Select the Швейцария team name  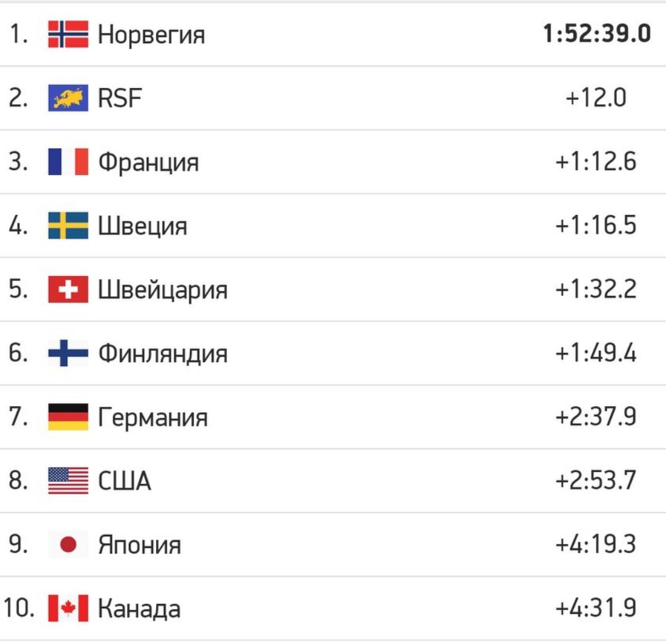click(x=163, y=290)
